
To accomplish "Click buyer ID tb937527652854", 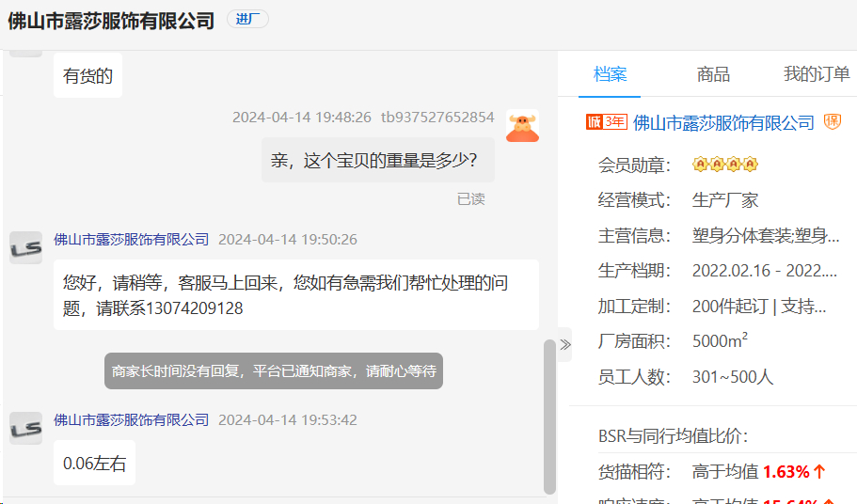I will pos(437,118).
